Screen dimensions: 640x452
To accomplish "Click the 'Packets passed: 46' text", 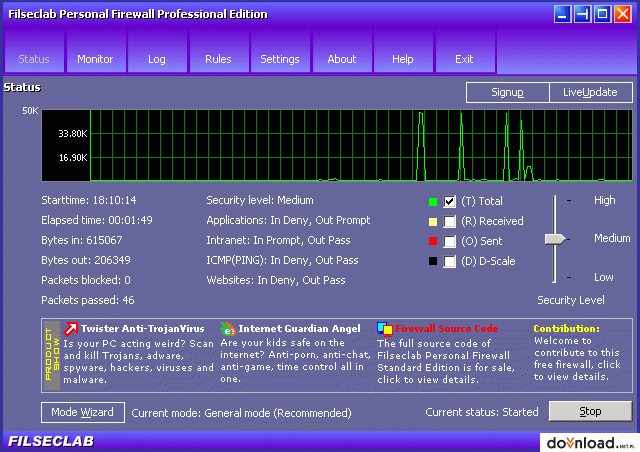I will [88, 301].
